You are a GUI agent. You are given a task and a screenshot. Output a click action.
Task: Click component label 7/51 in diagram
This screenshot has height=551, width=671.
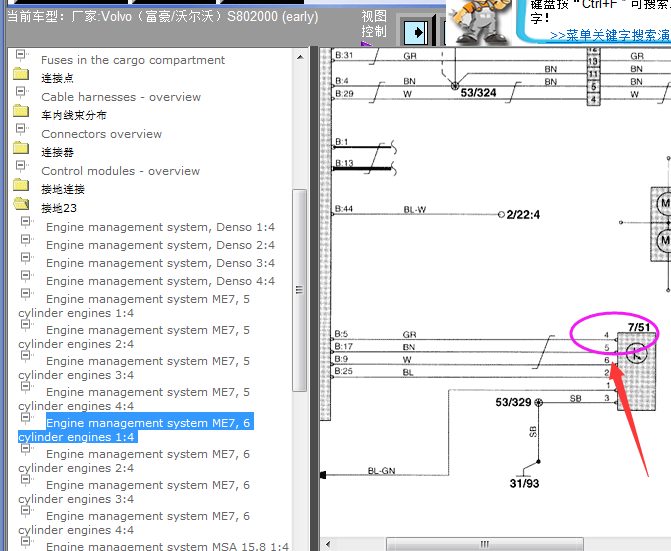638,327
